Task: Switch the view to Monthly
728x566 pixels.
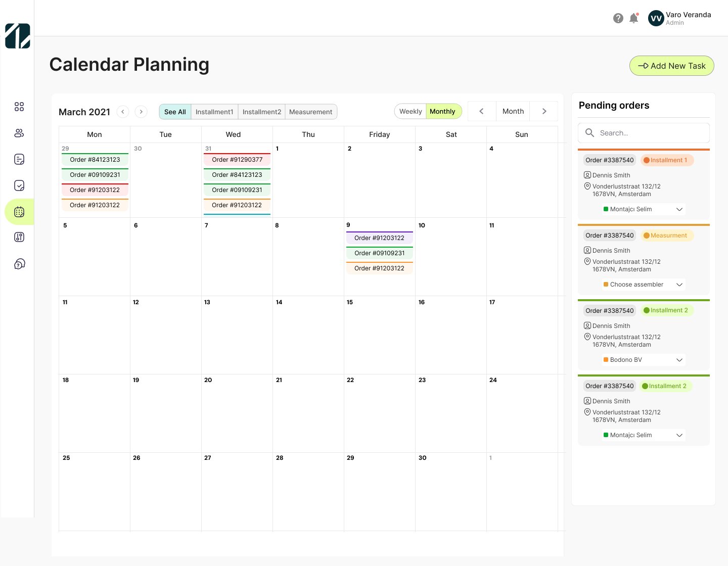Action: coord(442,112)
